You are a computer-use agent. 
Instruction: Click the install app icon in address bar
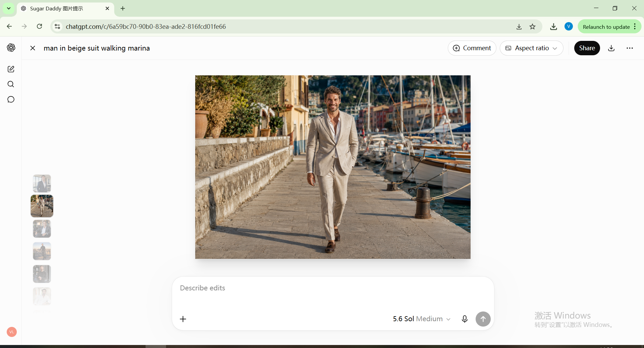[x=519, y=27]
